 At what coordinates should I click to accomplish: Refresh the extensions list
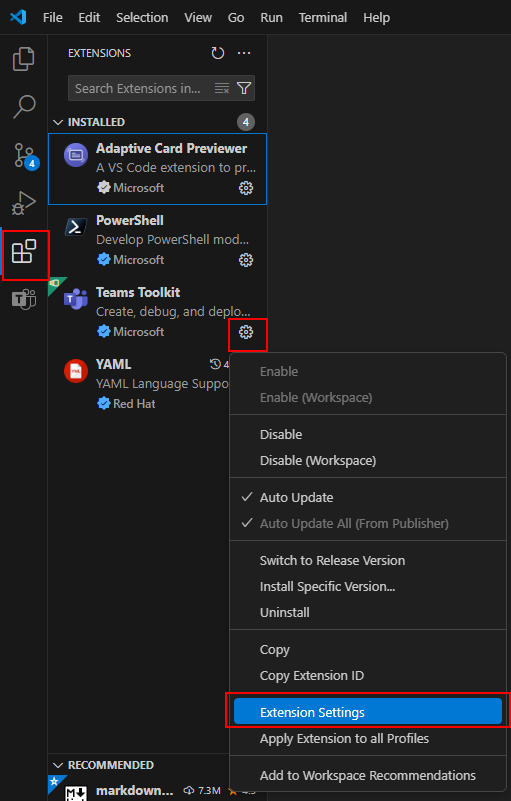218,53
